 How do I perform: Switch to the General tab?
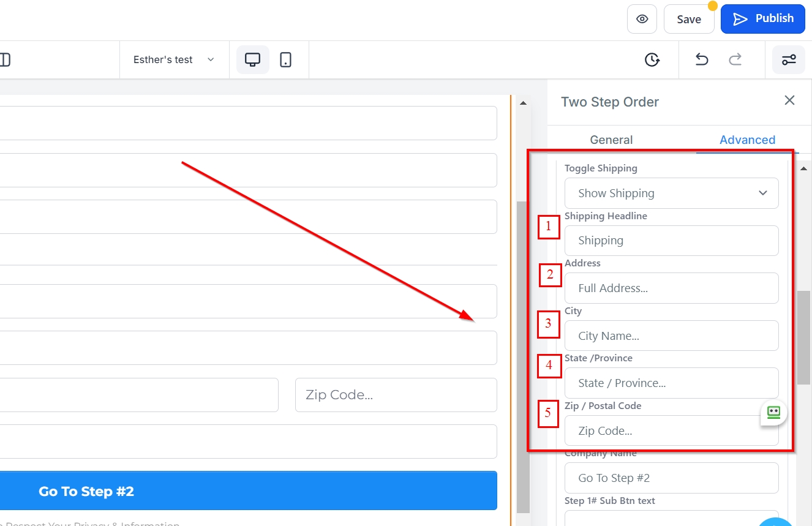[611, 140]
